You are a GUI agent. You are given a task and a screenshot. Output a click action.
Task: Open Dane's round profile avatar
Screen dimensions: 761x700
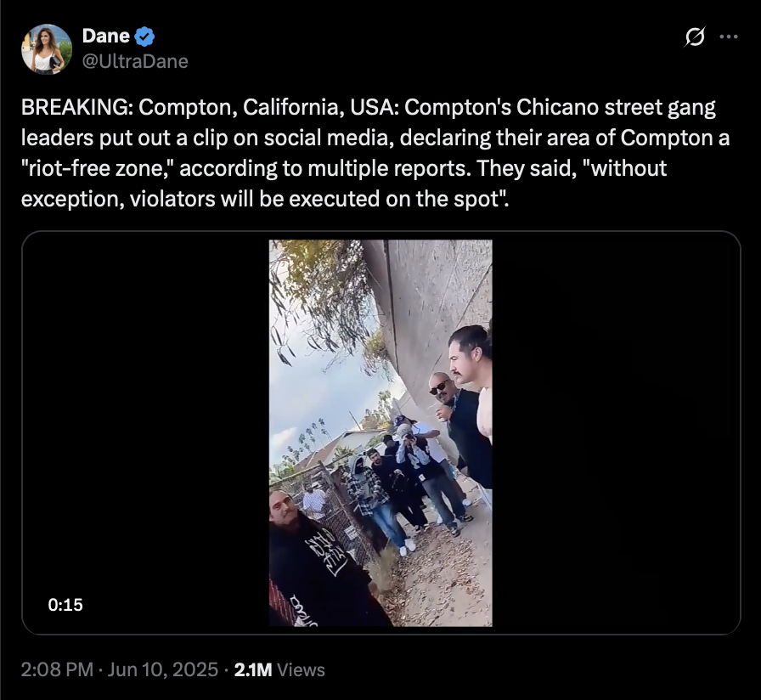(x=47, y=49)
